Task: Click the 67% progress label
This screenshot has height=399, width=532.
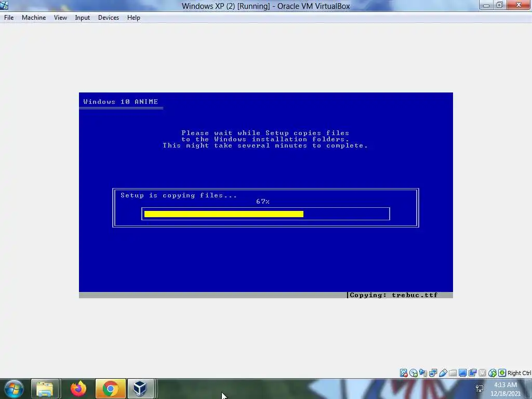Action: point(263,202)
